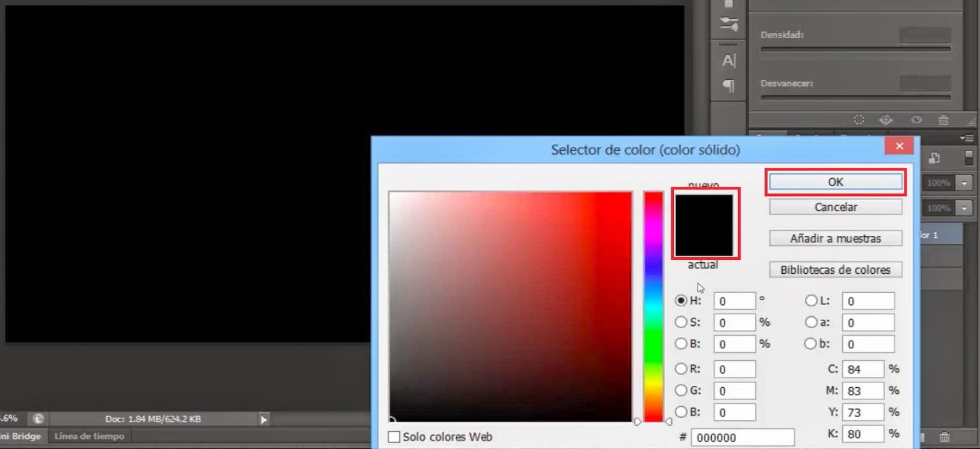Load selection from mask icon
Viewport: 980px width, 449px height.
(x=859, y=119)
